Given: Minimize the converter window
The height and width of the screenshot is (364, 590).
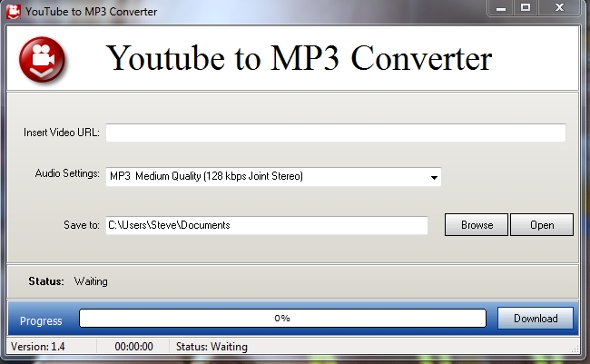Looking at the screenshot, I should pyautogui.click(x=501, y=8).
